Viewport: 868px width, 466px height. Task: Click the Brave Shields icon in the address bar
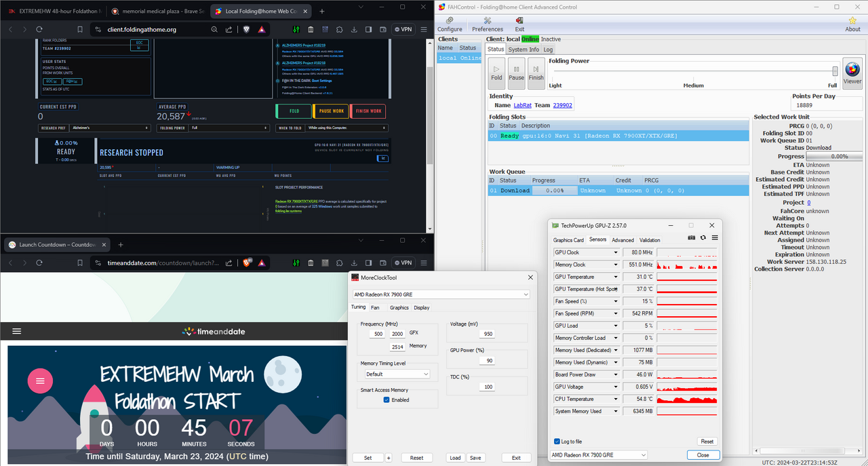pos(246,29)
